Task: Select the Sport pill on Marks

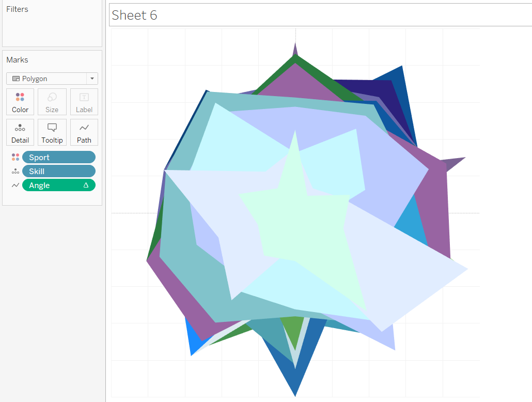Action: pyautogui.click(x=59, y=157)
